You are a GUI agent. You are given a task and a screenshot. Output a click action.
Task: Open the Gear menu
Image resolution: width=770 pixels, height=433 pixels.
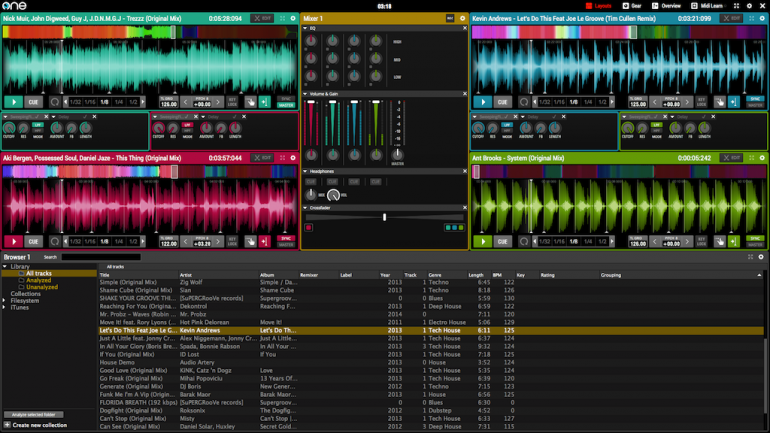coord(632,6)
